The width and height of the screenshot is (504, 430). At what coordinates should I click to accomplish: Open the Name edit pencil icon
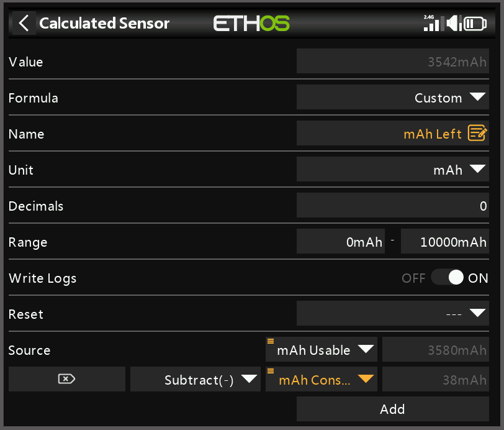tap(477, 133)
